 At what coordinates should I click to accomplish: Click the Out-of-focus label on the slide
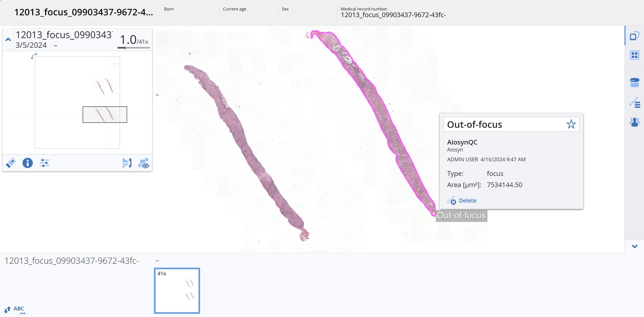(x=461, y=216)
